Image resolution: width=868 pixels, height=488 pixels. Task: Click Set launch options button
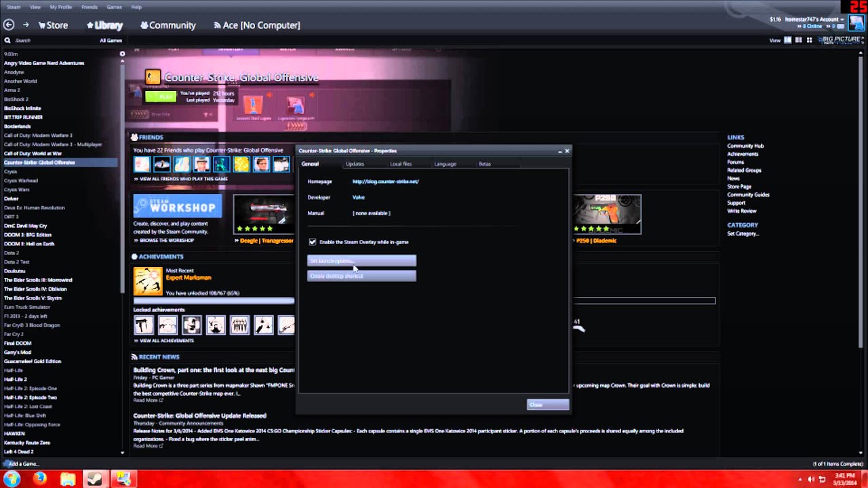click(x=361, y=261)
